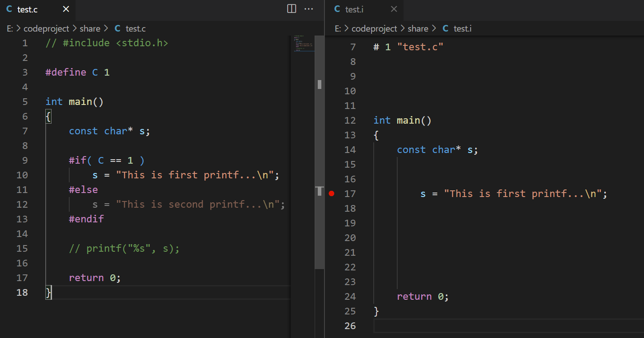Click 'const char* s;' in test.c
This screenshot has width=644, height=338.
[110, 131]
